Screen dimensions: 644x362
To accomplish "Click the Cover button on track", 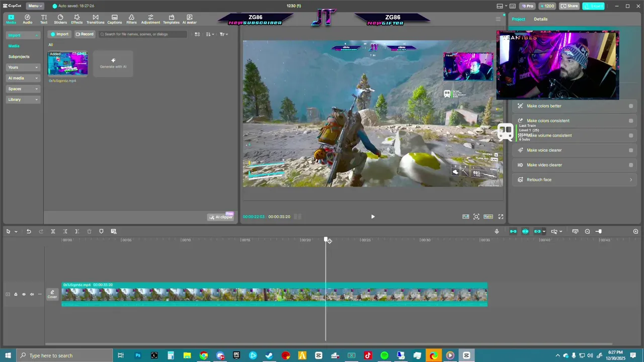I will pyautogui.click(x=52, y=294).
